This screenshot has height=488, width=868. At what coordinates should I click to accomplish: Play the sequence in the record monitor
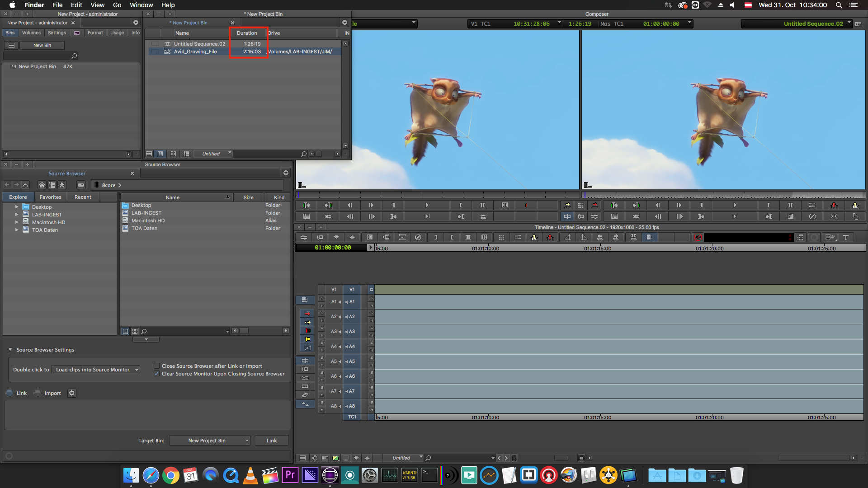[735, 205]
